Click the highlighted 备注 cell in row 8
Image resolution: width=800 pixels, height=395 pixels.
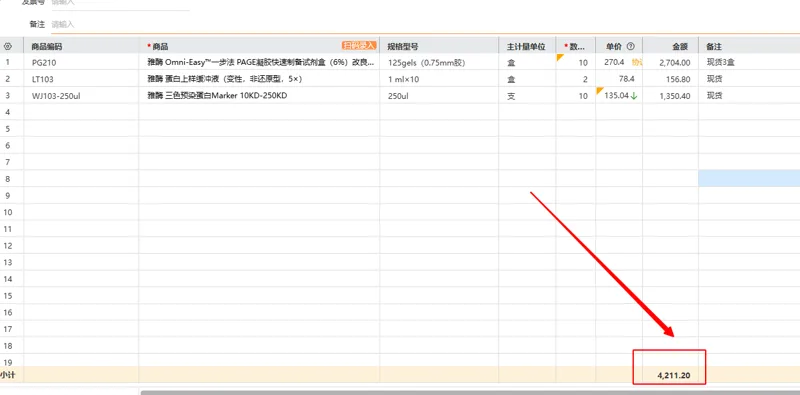pyautogui.click(x=749, y=179)
